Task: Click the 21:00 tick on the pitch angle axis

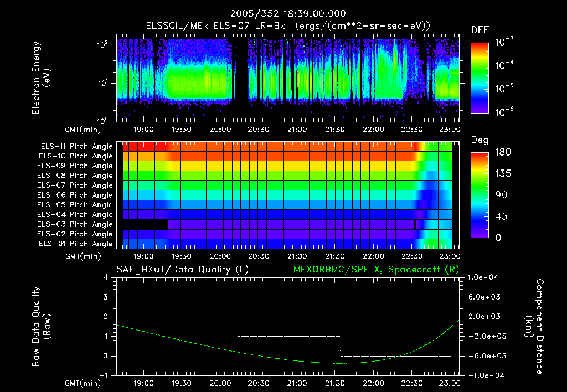Action: 297,256
